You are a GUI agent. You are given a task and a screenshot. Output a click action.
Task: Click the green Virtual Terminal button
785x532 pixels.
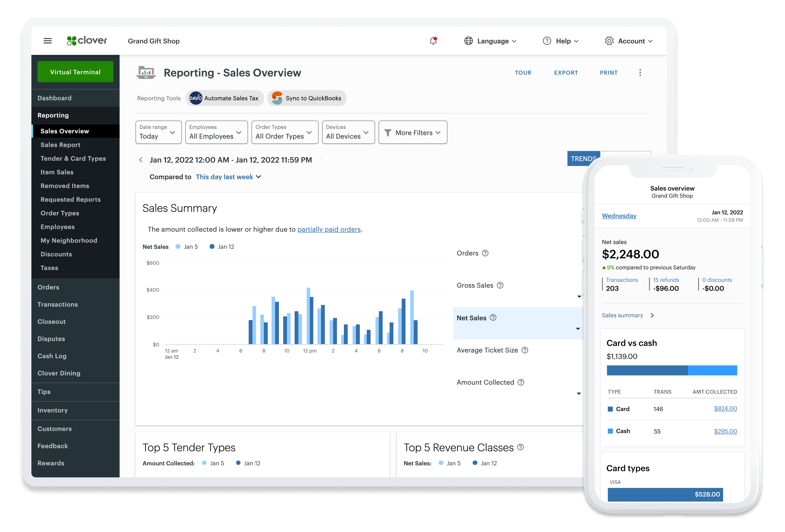(x=75, y=72)
